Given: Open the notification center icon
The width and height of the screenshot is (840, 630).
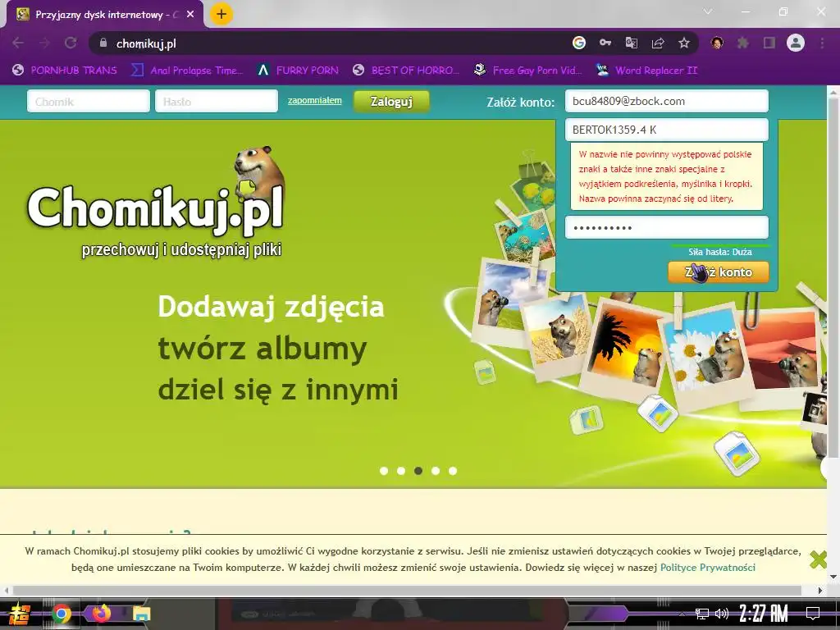Looking at the screenshot, I should click(813, 614).
